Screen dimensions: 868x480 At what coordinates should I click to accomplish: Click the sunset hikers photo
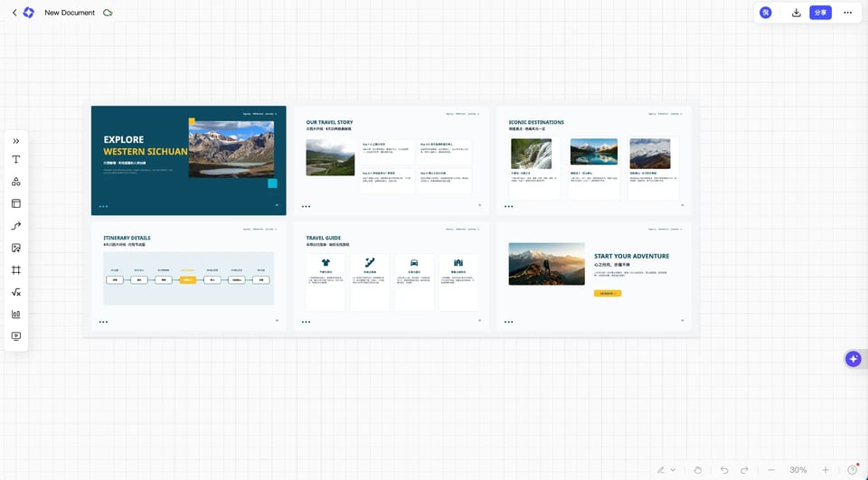tap(546, 264)
